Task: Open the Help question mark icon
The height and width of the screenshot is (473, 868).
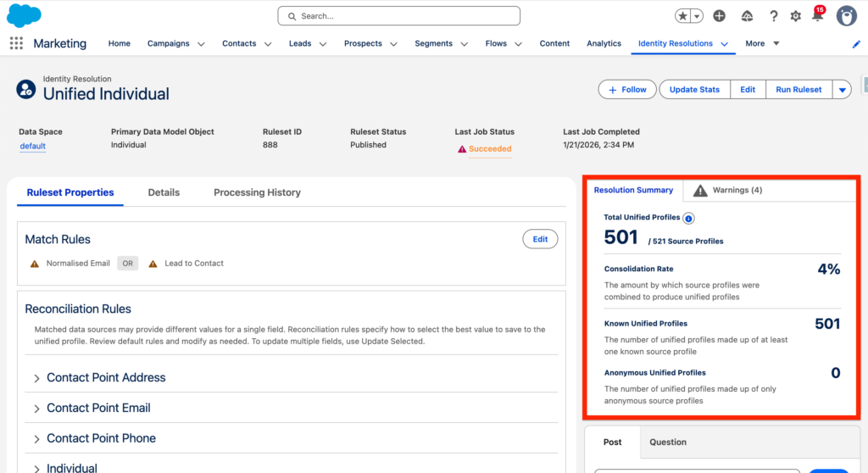Action: pos(773,16)
